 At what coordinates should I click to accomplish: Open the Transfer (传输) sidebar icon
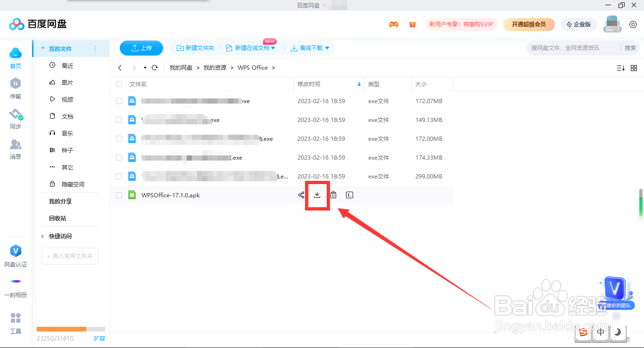[16, 83]
